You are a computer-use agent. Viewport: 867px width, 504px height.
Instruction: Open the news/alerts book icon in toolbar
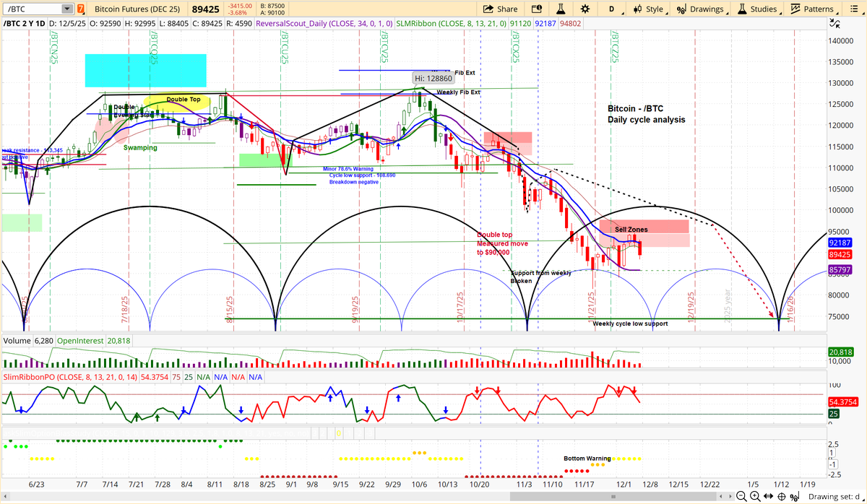point(536,9)
